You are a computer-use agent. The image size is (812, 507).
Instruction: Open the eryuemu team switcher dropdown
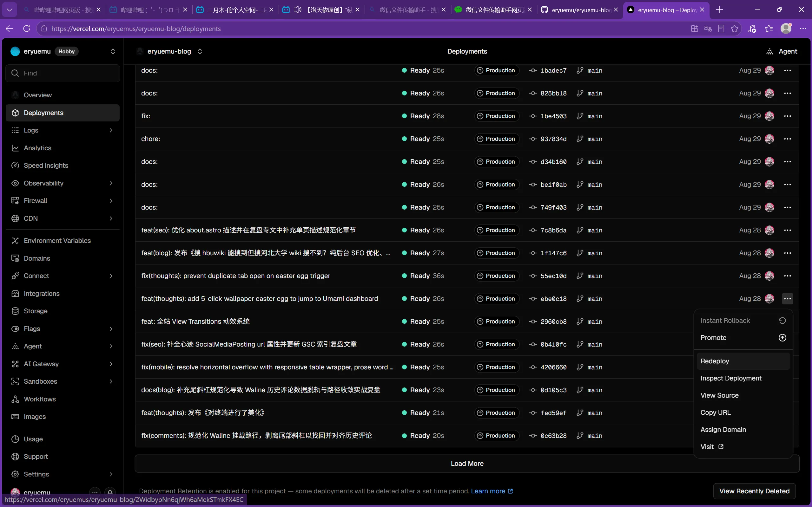113,51
